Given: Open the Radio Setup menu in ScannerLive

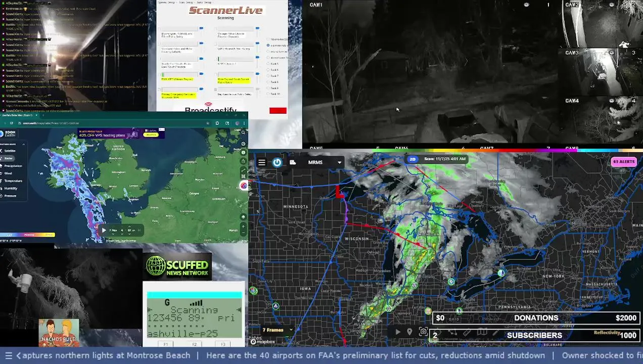Looking at the screenshot, I should click(x=205, y=3).
